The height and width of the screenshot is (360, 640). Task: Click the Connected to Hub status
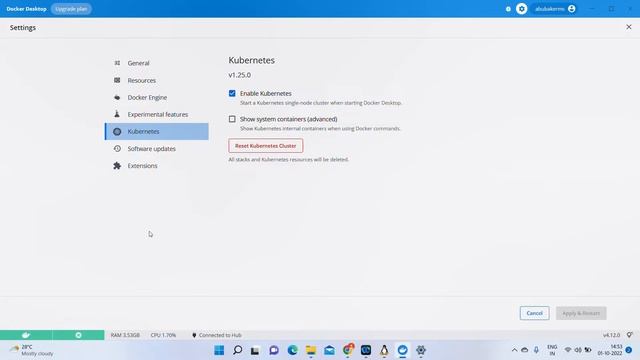pyautogui.click(x=216, y=335)
